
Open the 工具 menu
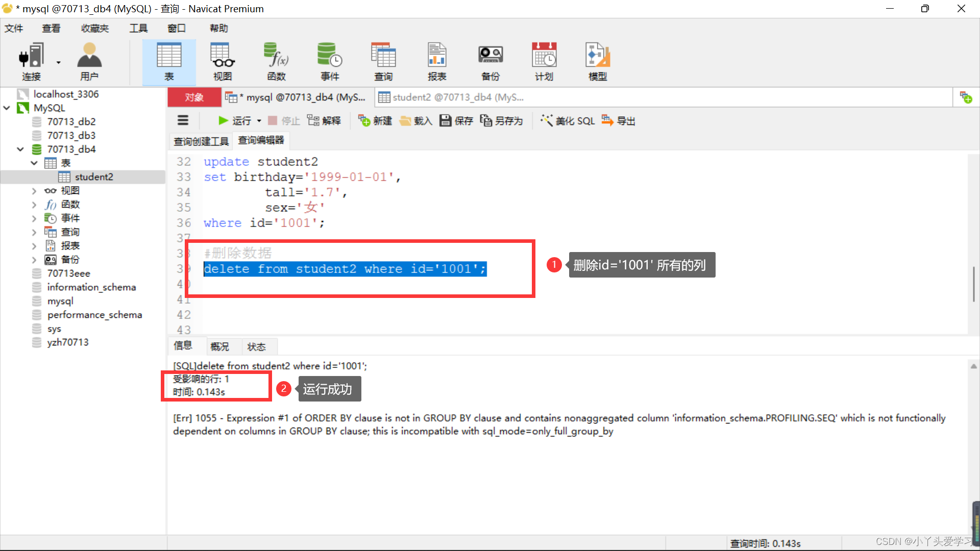[138, 28]
